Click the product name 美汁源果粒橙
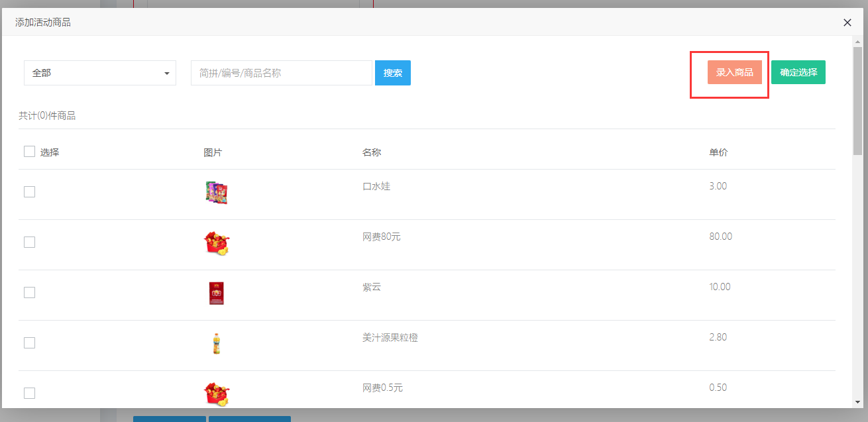 [x=390, y=337]
